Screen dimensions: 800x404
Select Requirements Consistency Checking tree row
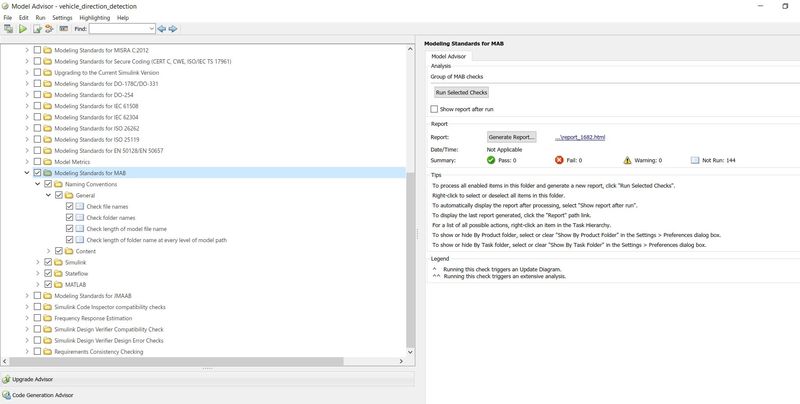click(x=98, y=352)
